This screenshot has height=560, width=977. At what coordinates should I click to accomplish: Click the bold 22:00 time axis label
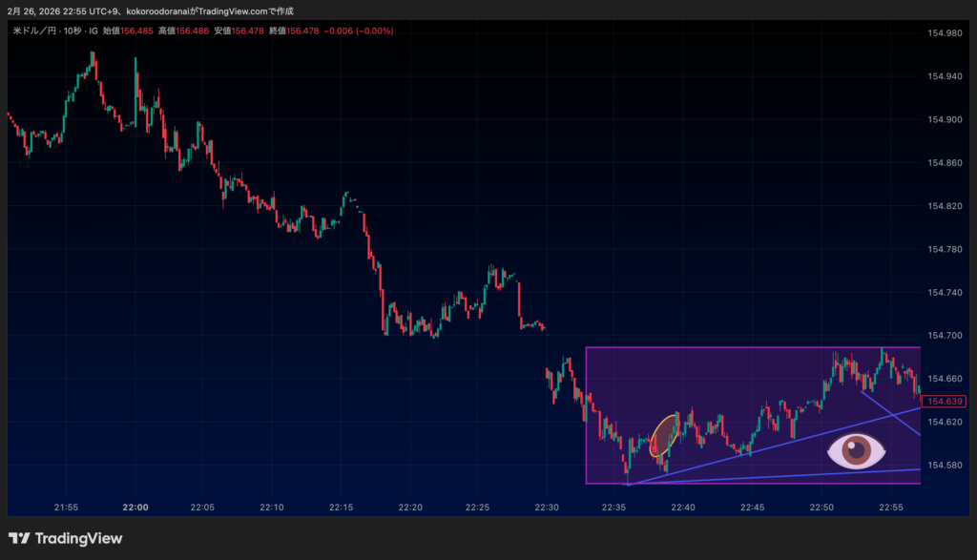click(x=135, y=508)
